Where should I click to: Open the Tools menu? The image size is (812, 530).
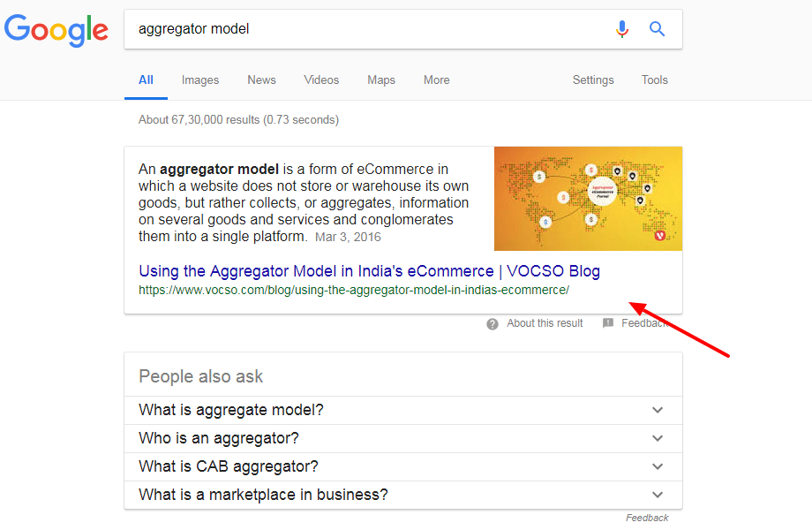(x=655, y=79)
